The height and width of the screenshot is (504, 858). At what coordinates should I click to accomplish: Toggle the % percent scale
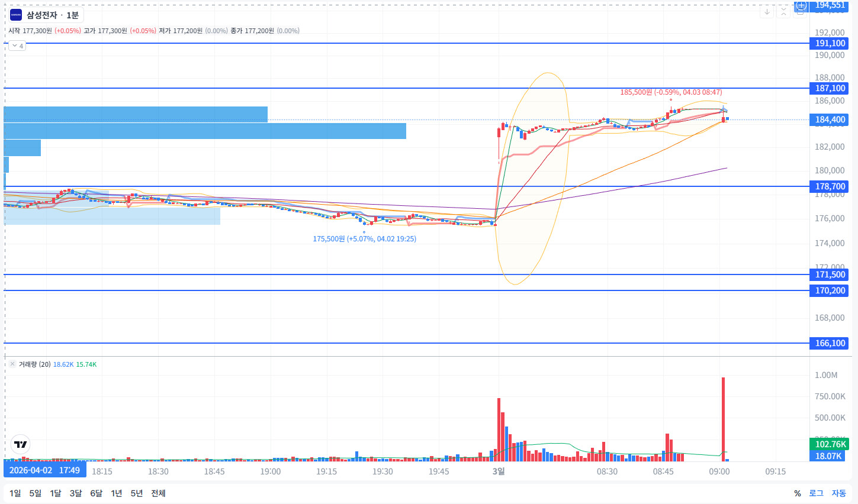coord(798,493)
